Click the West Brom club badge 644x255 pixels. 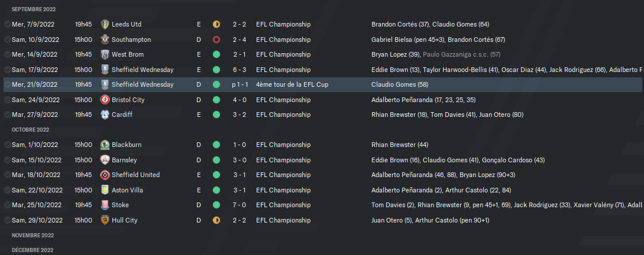click(105, 54)
